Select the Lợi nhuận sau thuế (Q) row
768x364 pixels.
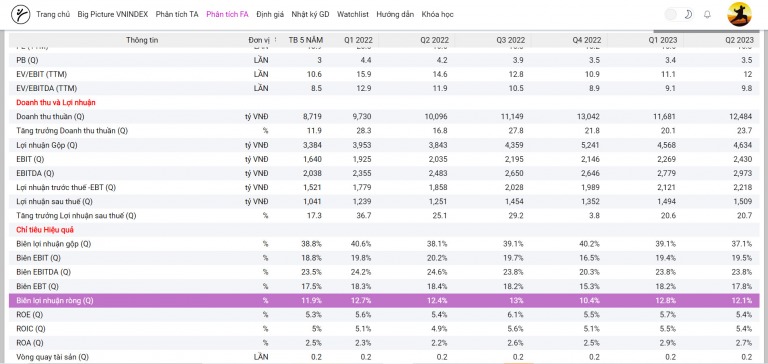(384, 201)
